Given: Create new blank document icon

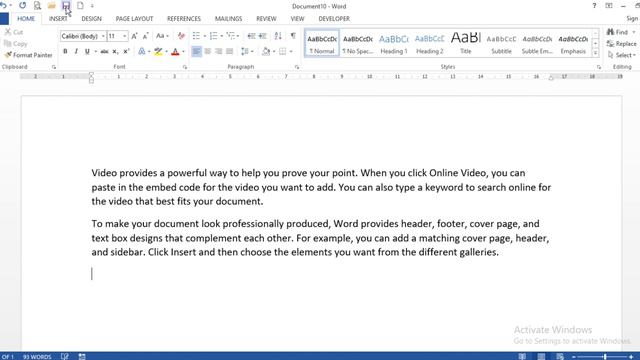Looking at the screenshot, I should pos(80,6).
